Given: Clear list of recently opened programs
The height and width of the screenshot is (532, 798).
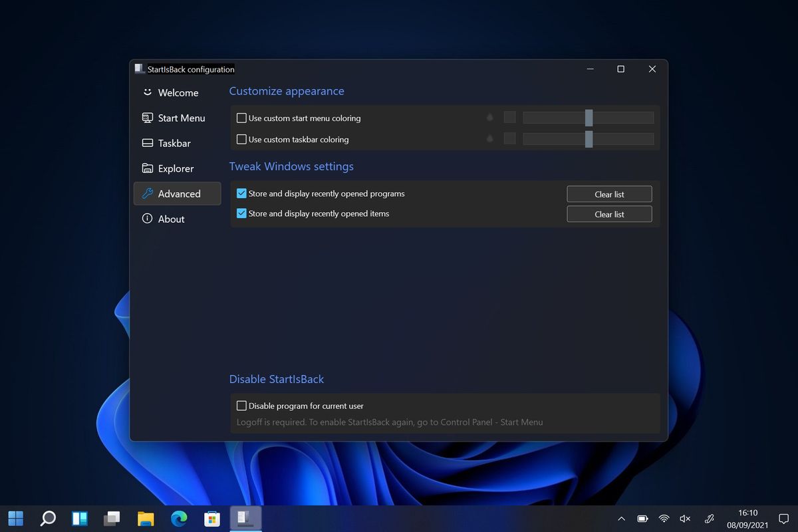Looking at the screenshot, I should point(609,194).
